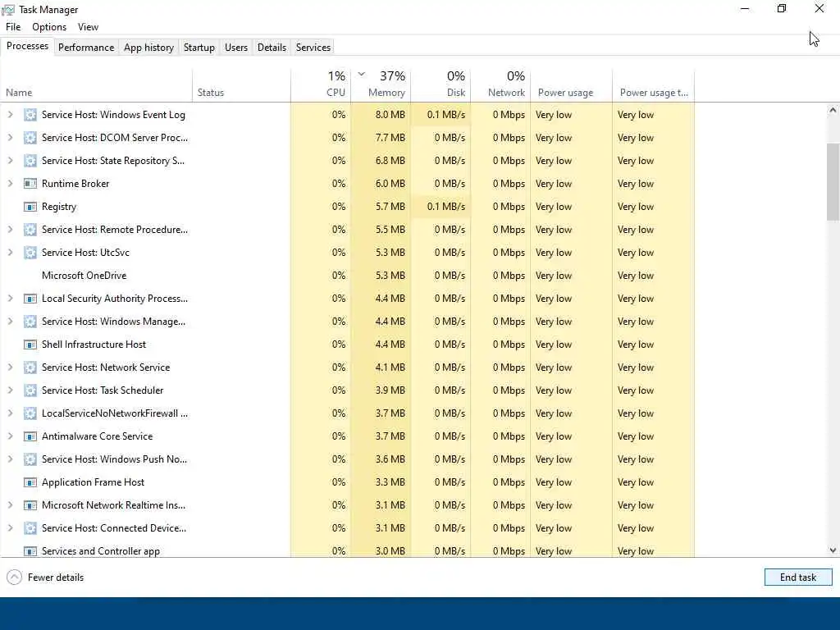
Task: Click the Status column header
Action: 242,85
